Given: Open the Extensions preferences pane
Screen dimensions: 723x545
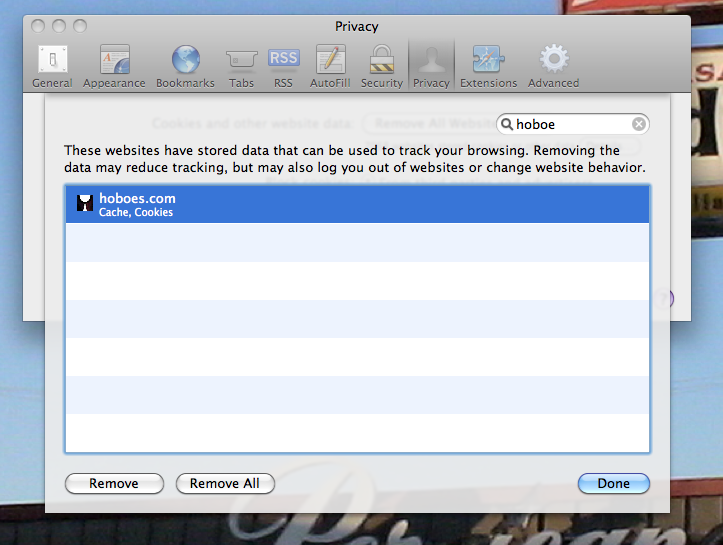Looking at the screenshot, I should [x=488, y=65].
